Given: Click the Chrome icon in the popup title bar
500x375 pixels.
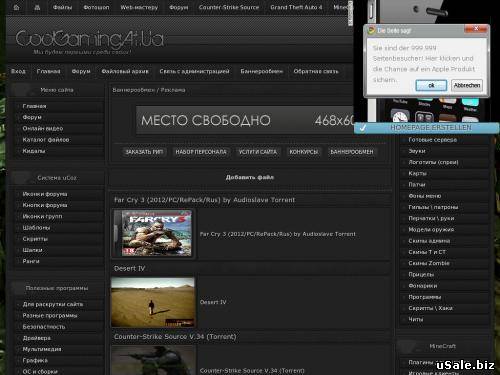Looking at the screenshot, I should click(371, 30).
